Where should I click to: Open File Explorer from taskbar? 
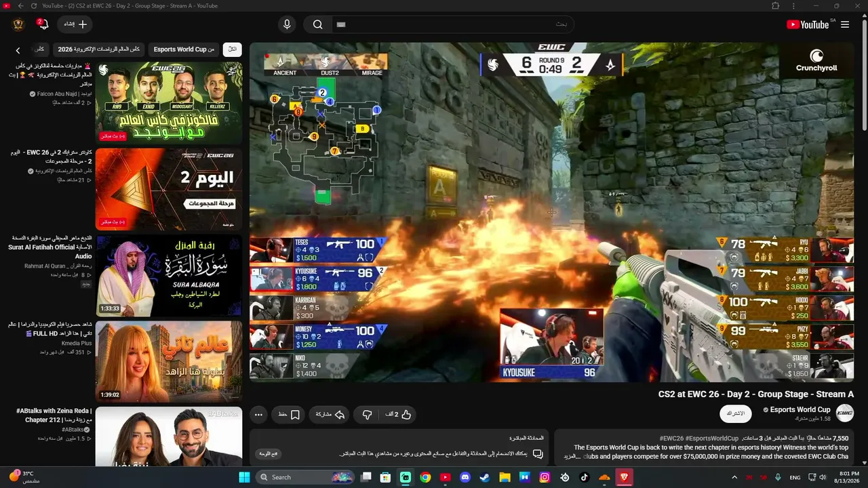coord(505,477)
